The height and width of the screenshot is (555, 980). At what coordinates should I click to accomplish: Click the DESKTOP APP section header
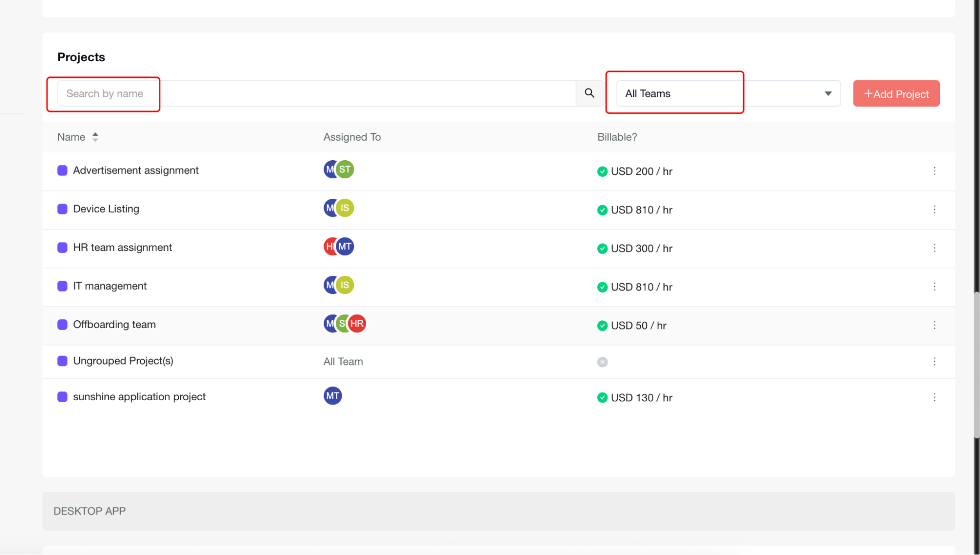pos(90,511)
